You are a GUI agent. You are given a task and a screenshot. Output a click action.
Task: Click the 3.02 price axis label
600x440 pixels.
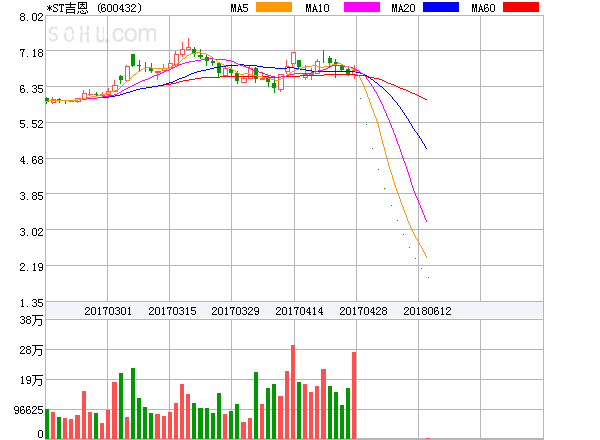click(31, 232)
